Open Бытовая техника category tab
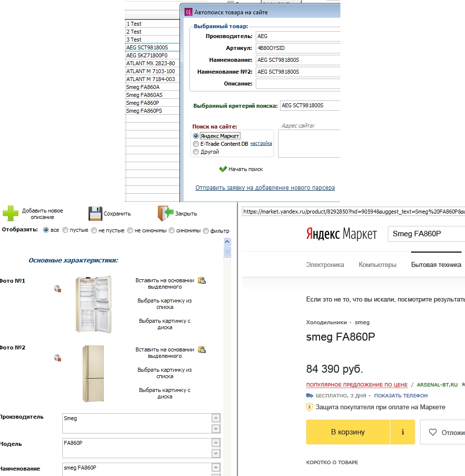This screenshot has height=476, width=465. [436, 265]
